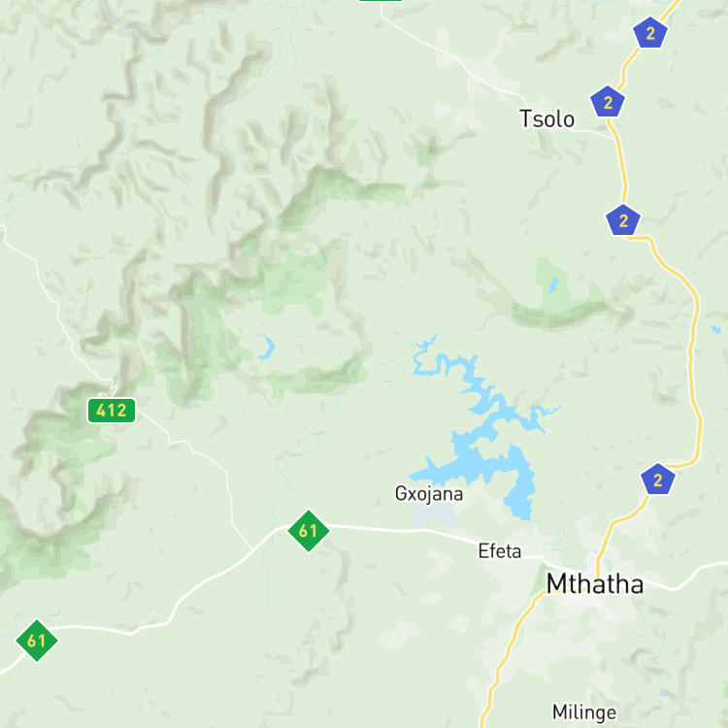Click the Efeta place label
The image size is (728, 728).
point(500,551)
